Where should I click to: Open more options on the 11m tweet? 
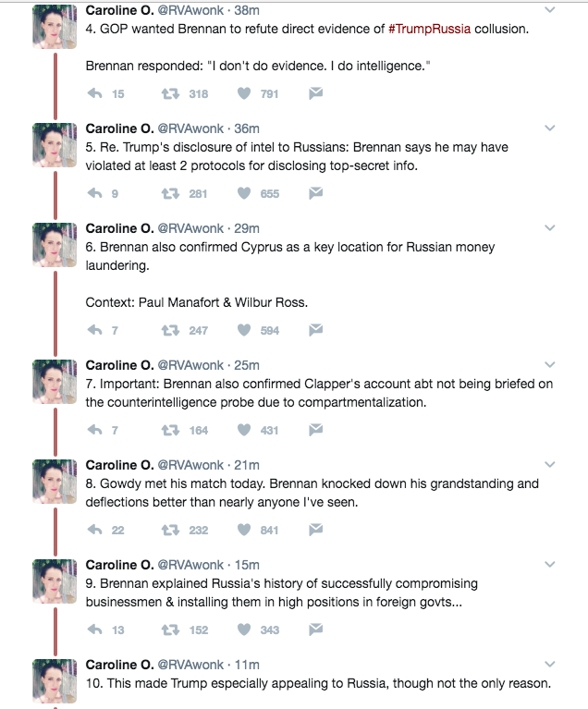[549, 665]
